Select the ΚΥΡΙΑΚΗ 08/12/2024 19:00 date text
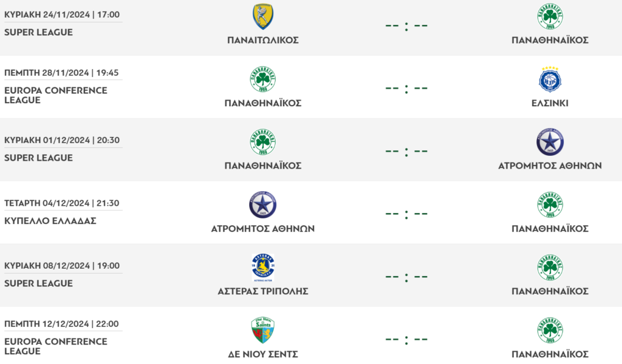Image resolution: width=622 pixels, height=364 pixels. coord(62,266)
